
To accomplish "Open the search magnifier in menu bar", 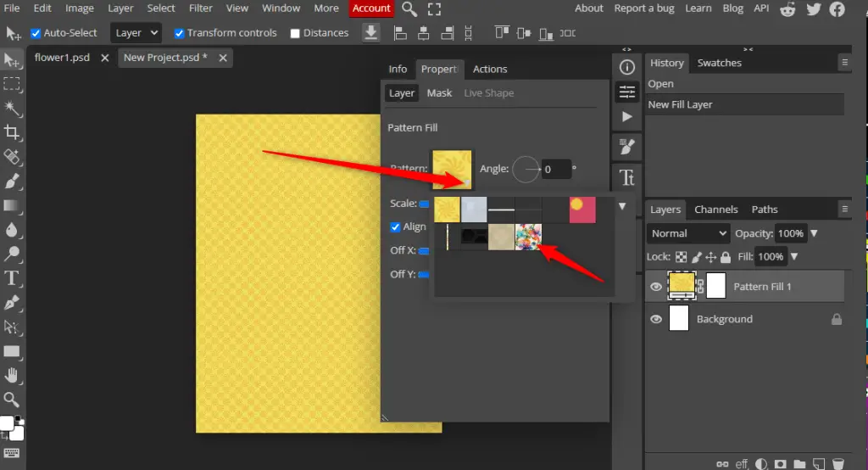I will tap(409, 8).
